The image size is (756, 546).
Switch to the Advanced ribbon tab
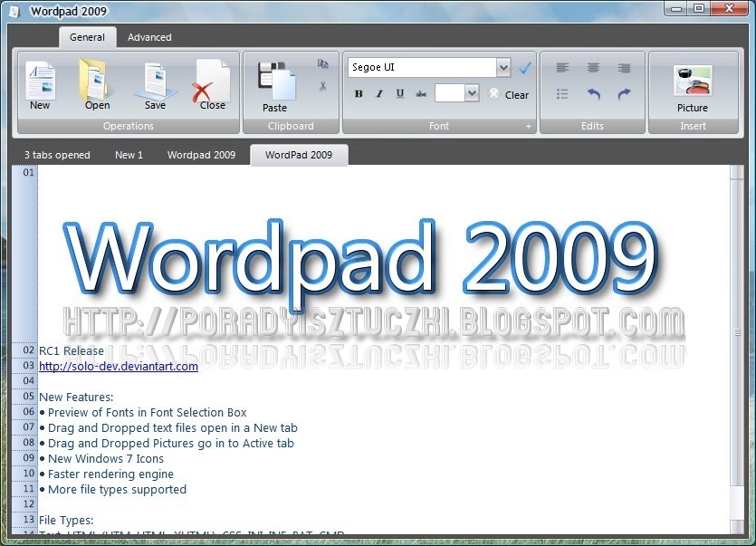(148, 37)
